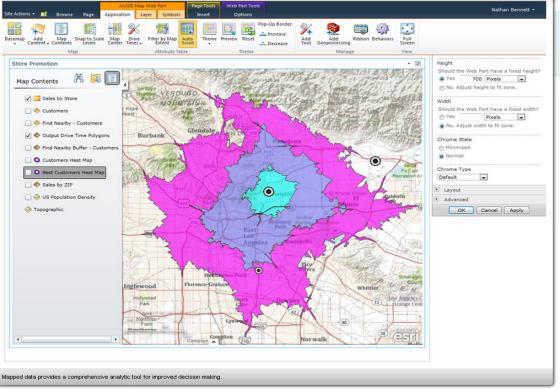Switch to the Browse tab
This screenshot has height=389, width=560.
(x=64, y=15)
